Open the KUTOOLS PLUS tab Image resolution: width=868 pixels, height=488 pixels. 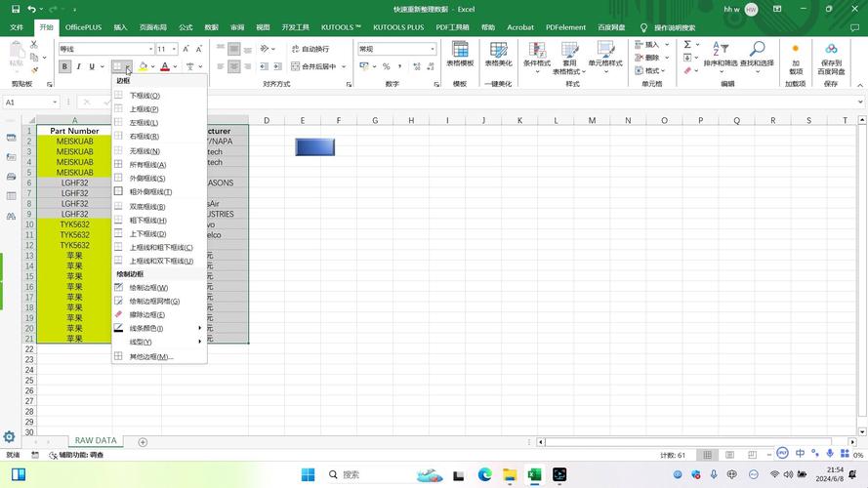(x=398, y=27)
